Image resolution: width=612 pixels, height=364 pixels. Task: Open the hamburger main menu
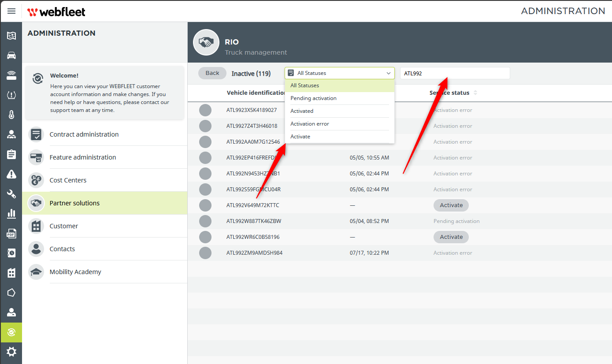coord(11,11)
